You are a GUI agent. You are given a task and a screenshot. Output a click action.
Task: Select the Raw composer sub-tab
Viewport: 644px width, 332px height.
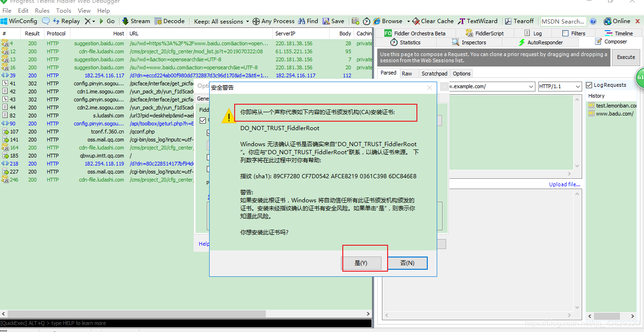pos(407,74)
